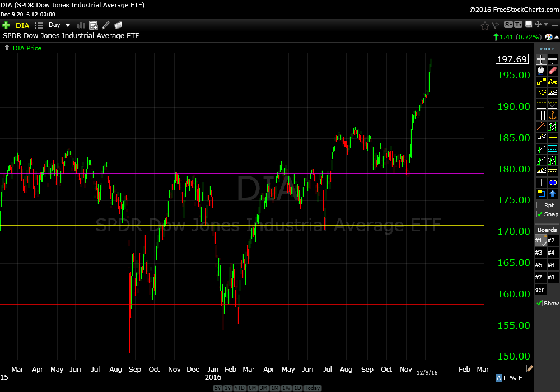The width and height of the screenshot is (560, 392).
Task: Choose the hand pan tool
Action: [541, 71]
